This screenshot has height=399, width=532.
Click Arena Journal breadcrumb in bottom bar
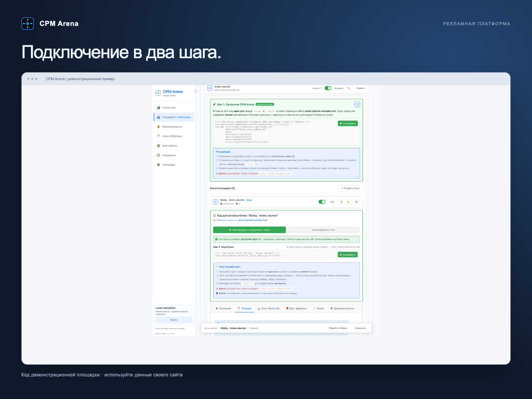tap(210, 328)
